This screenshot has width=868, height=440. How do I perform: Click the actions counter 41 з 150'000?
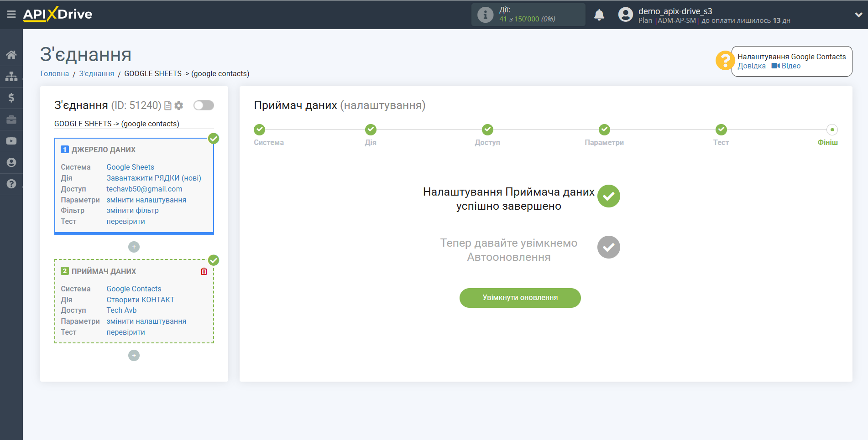[527, 19]
